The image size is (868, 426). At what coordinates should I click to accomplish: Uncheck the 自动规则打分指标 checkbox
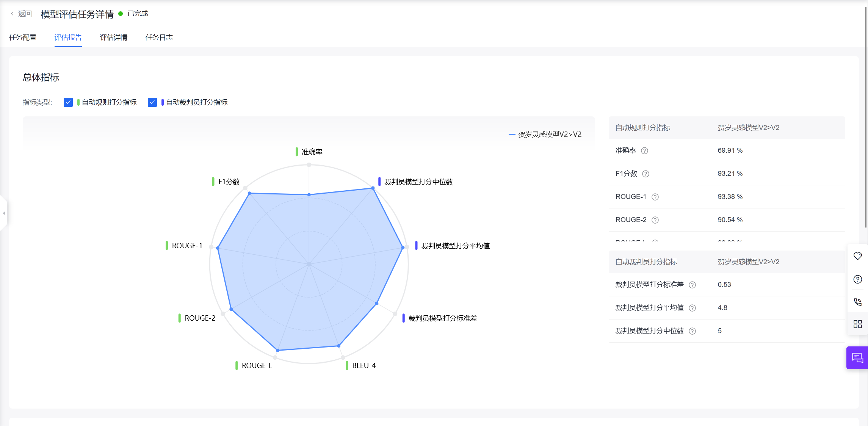pos(68,102)
